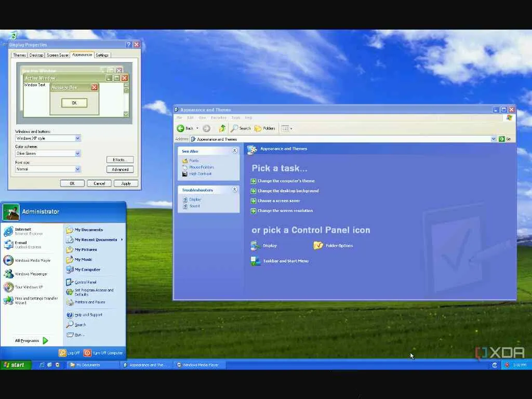This screenshot has width=532, height=399.
Task: Open Search in Explorer toolbar
Action: click(241, 128)
